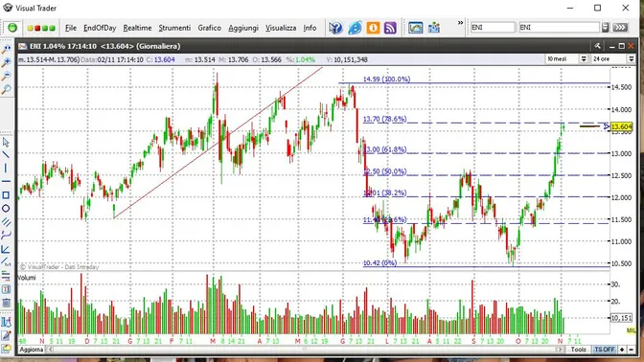Select the Fibonacci retracement lines tool
This screenshot has width=644, height=362.
click(x=6, y=276)
